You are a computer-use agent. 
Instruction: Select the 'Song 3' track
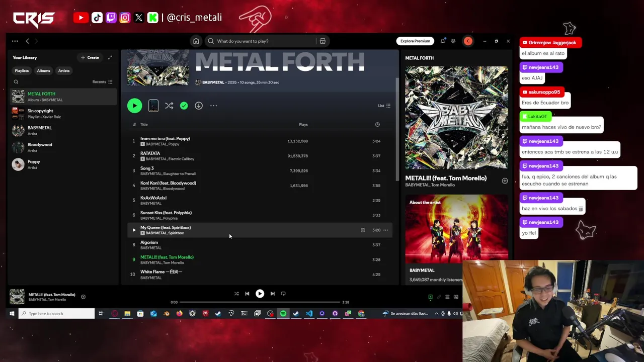click(x=260, y=171)
